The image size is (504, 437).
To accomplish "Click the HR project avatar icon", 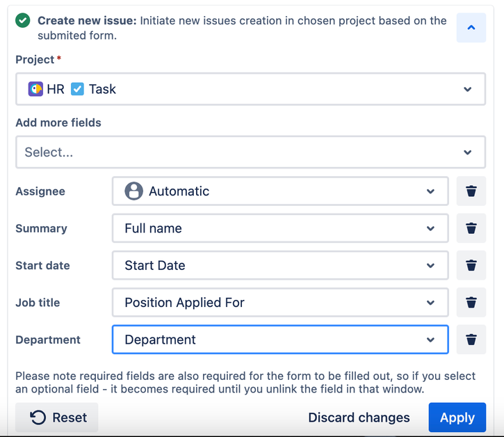I will (35, 89).
